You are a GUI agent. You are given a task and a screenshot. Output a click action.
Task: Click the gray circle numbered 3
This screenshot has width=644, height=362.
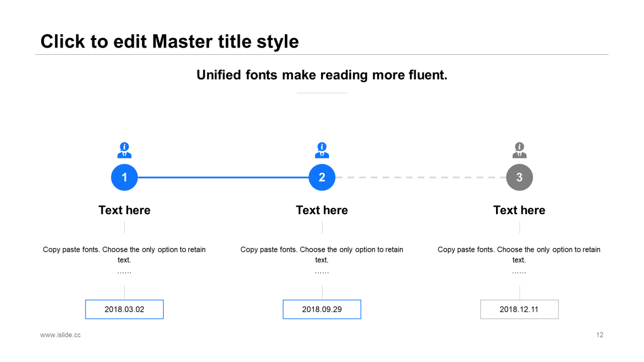click(519, 177)
